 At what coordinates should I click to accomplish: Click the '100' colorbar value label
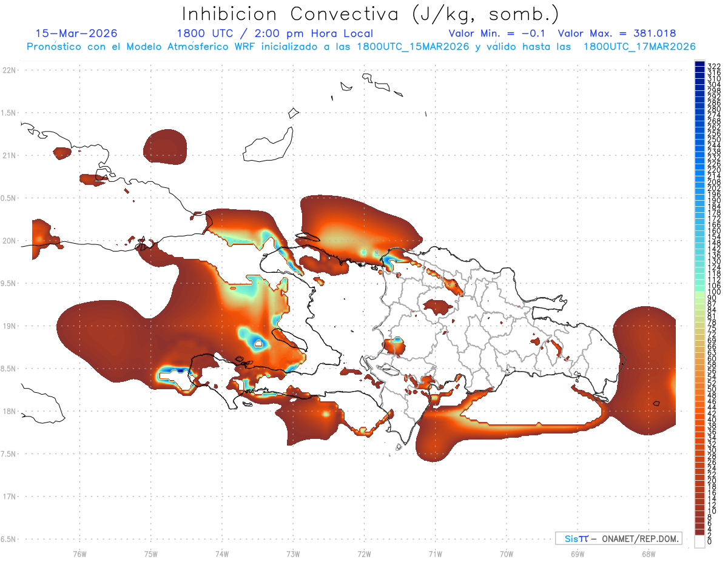tap(713, 292)
